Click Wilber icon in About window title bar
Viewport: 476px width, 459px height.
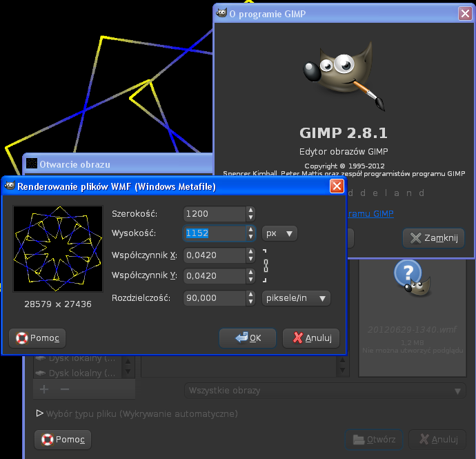click(x=221, y=13)
